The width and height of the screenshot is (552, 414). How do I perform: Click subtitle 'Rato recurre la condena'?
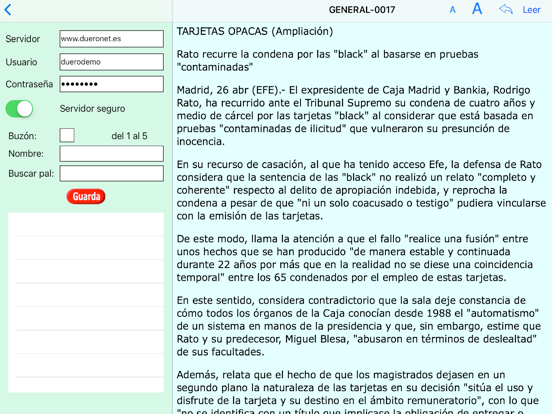pyautogui.click(x=327, y=61)
